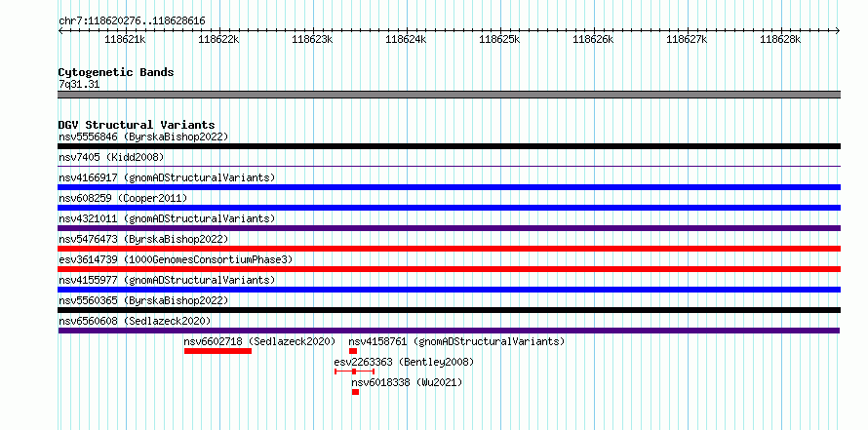This screenshot has height=430, width=868.
Task: Open nsv4166917 gnomAD variant label
Action: [x=167, y=177]
